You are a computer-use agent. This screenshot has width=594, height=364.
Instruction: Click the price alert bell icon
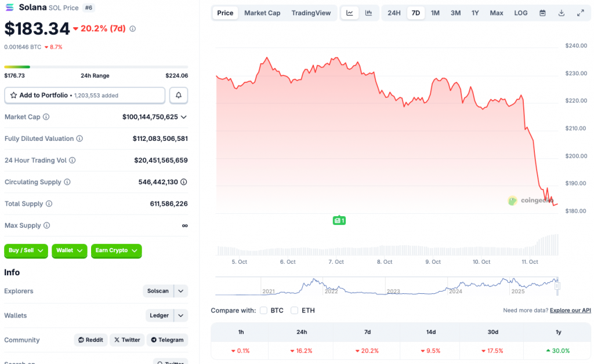click(x=179, y=95)
